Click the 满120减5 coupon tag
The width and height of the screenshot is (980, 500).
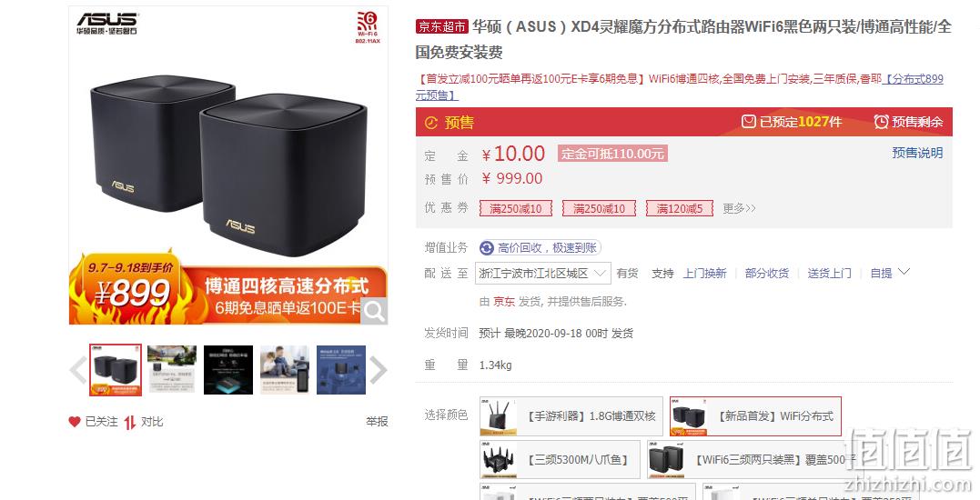coord(680,208)
